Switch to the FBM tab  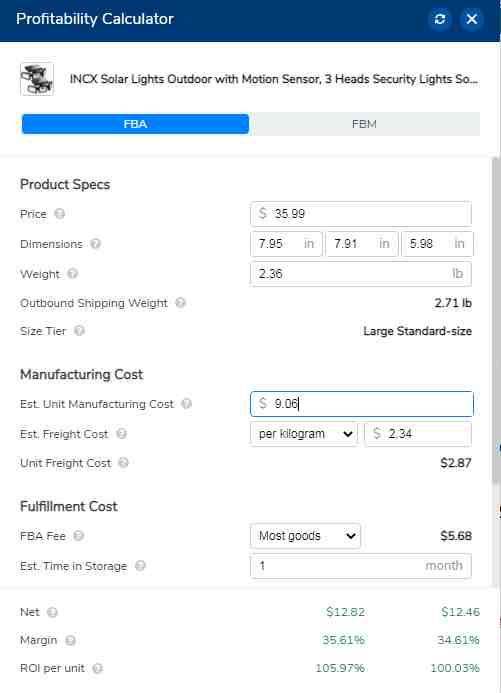364,124
